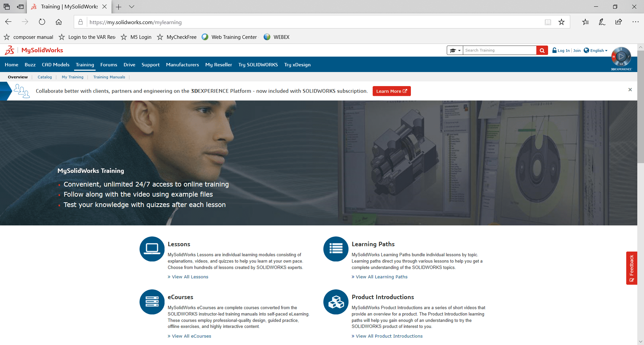Screen dimensions: 644x345
Task: Open M5 Login bookmark
Action: (x=136, y=37)
